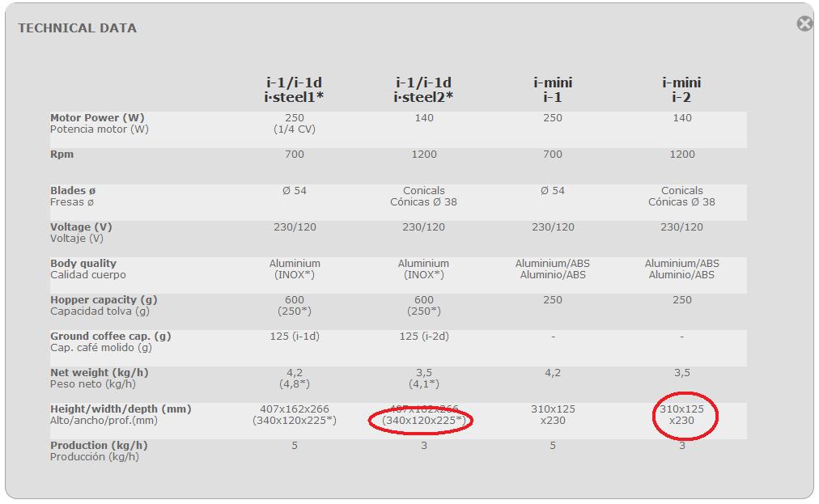The image size is (819, 504).
Task: Click the red-circled 310x125 x230 dimensions
Action: 681,415
